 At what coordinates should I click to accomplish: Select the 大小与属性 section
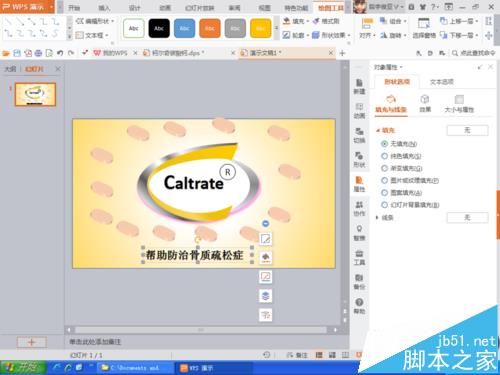459,104
